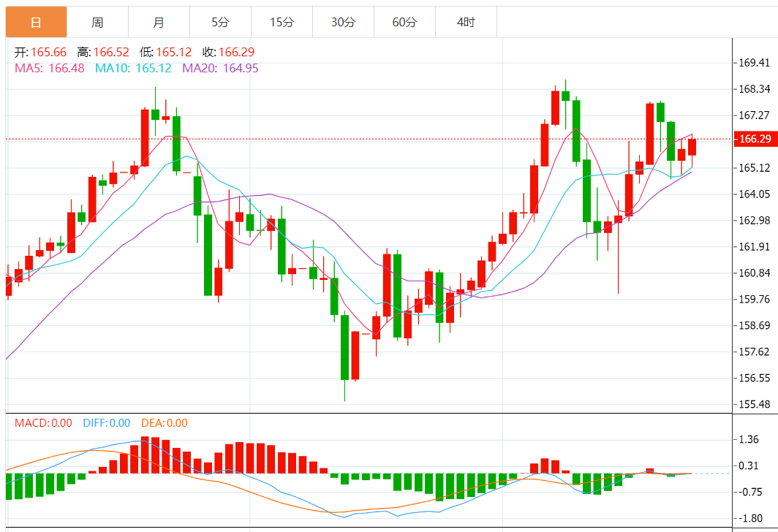Switch to the 周 weekly tab
This screenshot has width=778, height=532.
[x=98, y=23]
